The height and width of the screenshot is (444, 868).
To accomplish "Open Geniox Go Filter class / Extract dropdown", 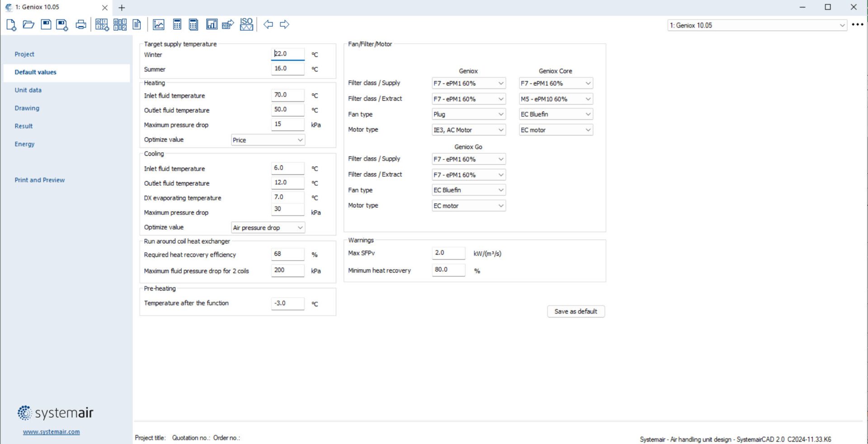I will pyautogui.click(x=468, y=175).
